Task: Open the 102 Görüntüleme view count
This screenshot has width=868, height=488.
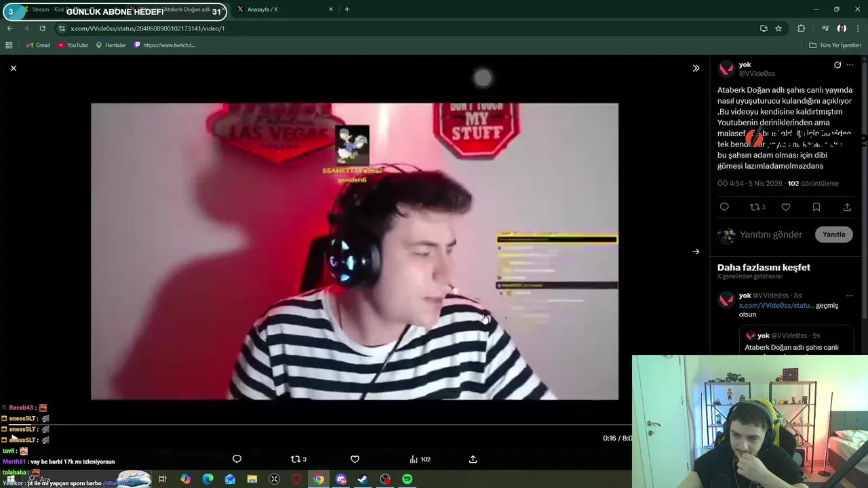Action: pyautogui.click(x=813, y=184)
